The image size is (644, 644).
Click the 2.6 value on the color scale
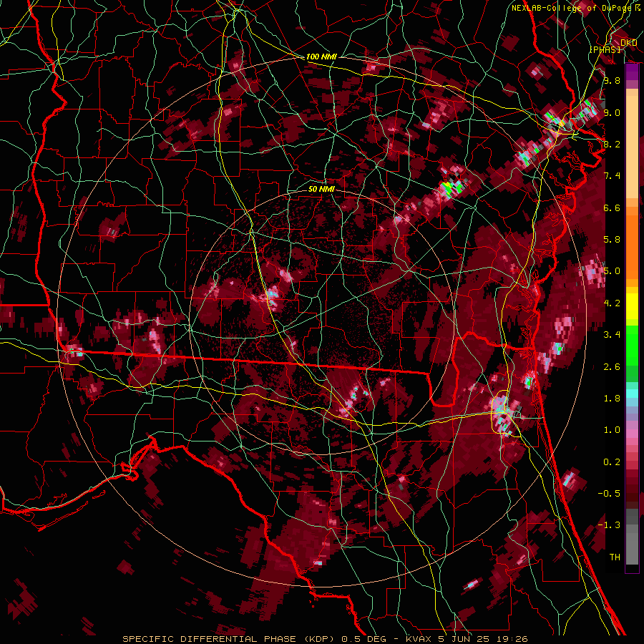[612, 367]
